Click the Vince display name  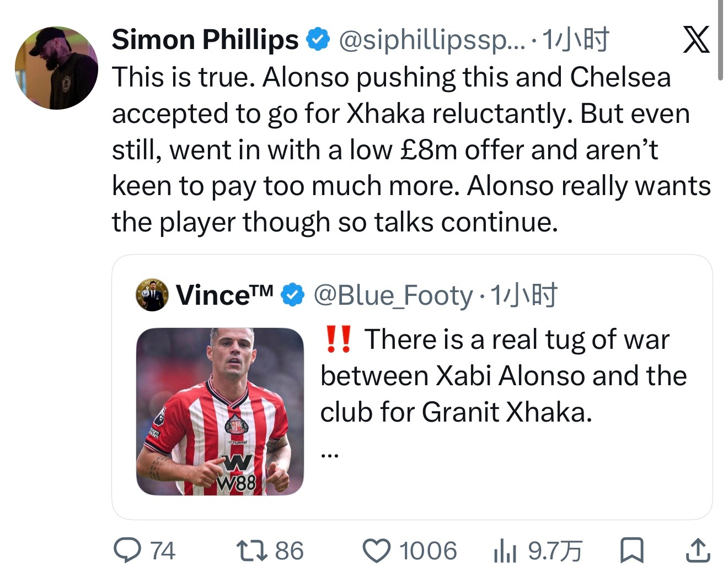click(224, 295)
